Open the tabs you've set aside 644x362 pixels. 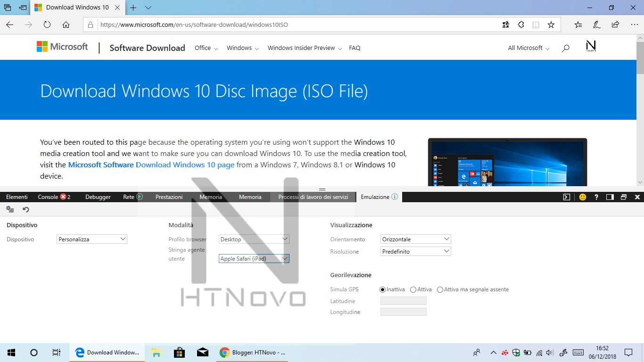8,8
